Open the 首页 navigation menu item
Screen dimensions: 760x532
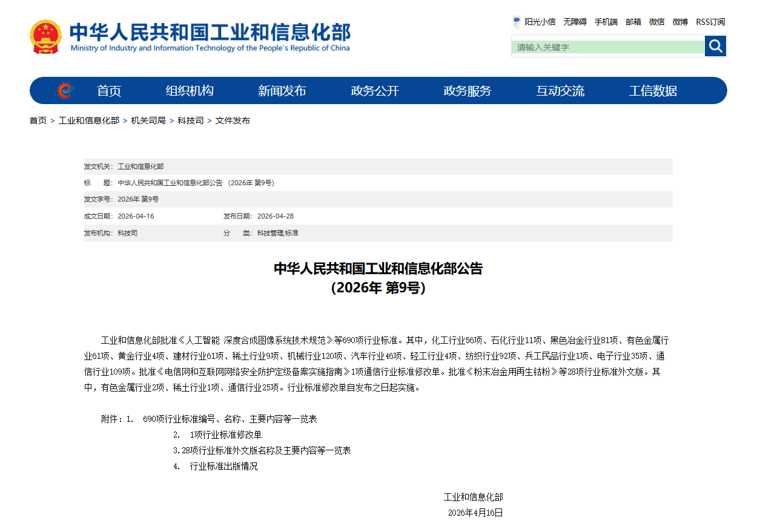(x=109, y=91)
